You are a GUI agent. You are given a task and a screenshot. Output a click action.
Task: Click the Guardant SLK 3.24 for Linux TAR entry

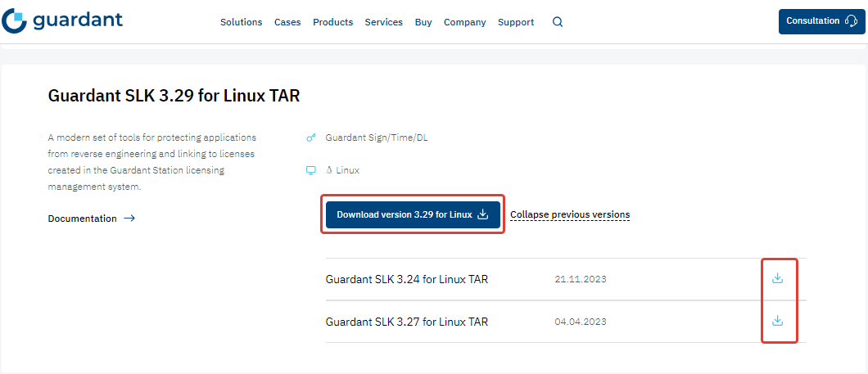(x=406, y=279)
